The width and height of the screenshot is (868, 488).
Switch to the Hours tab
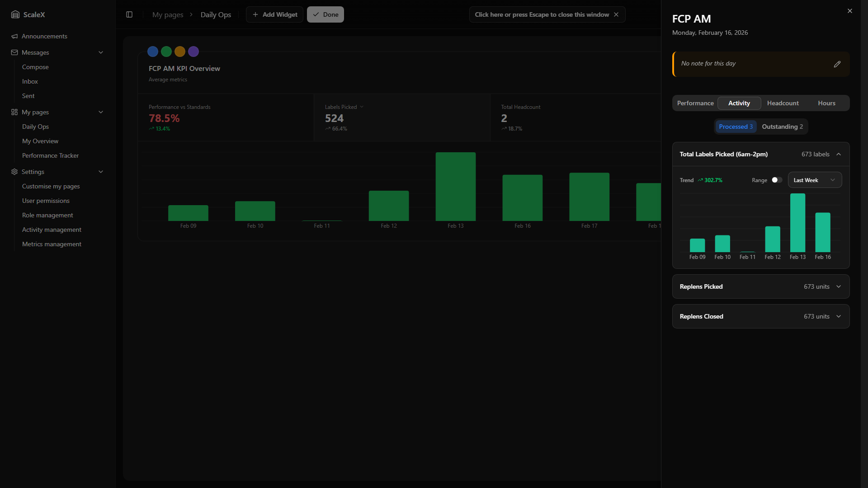click(826, 103)
